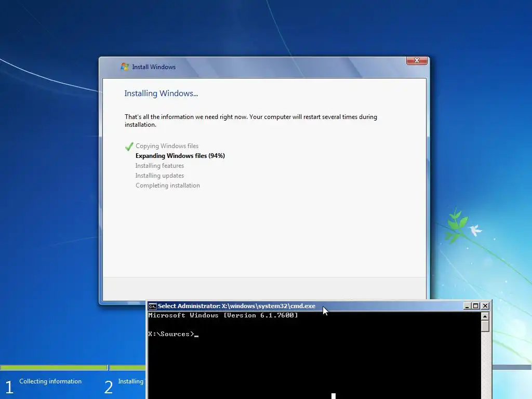Click the 'Microsoft Windows [Version 6.1.7600]' line
532x399 pixels.
223,315
